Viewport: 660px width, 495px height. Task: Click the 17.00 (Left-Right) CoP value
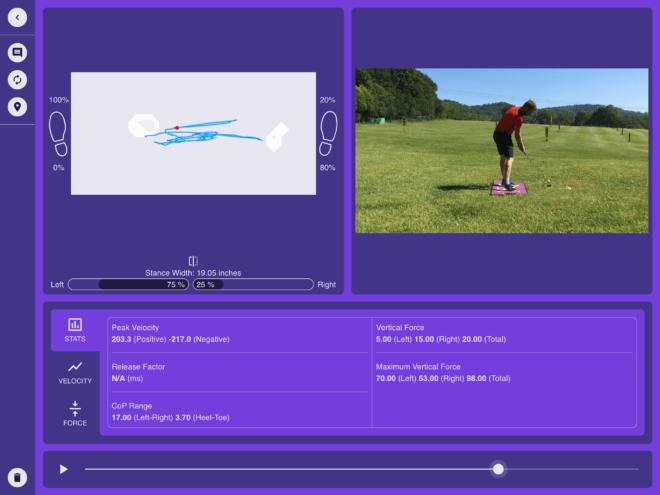(142, 418)
